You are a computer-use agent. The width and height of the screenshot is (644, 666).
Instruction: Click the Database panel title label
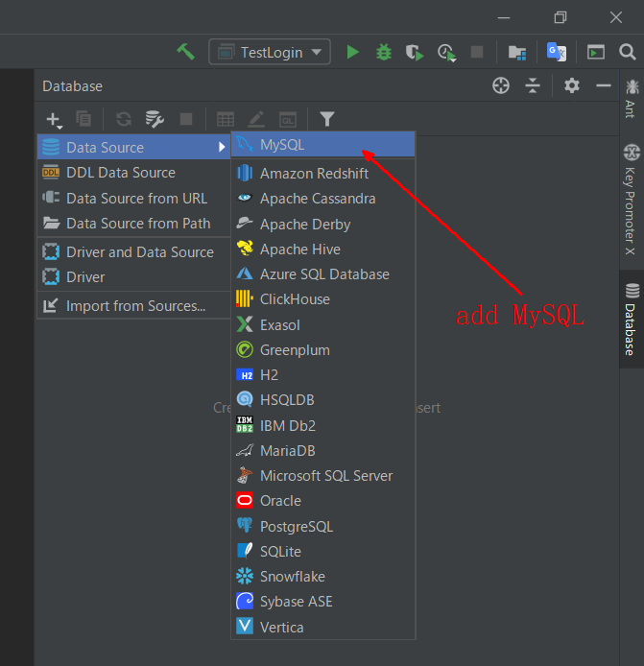click(x=72, y=86)
